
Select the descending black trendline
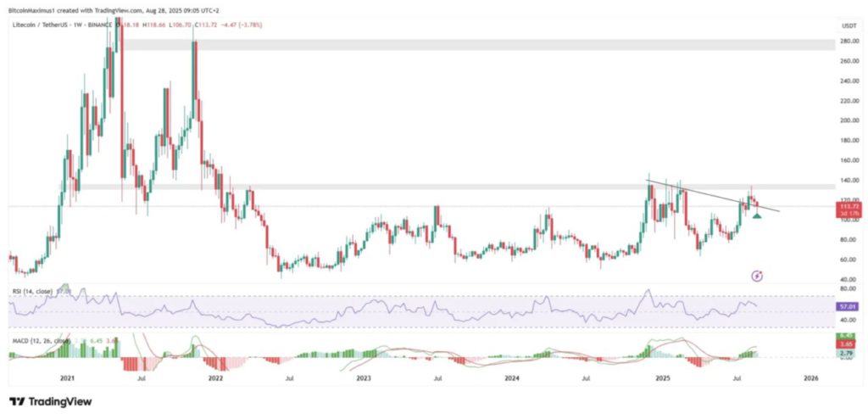[x=712, y=196]
